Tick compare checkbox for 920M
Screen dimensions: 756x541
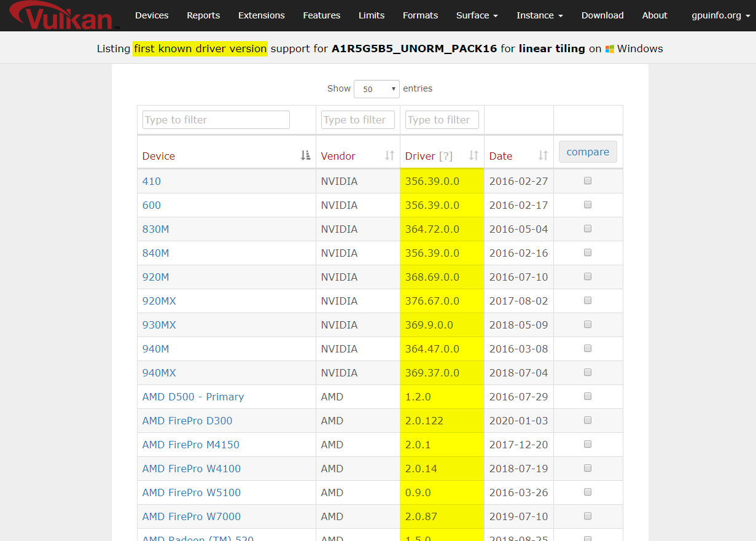(588, 276)
